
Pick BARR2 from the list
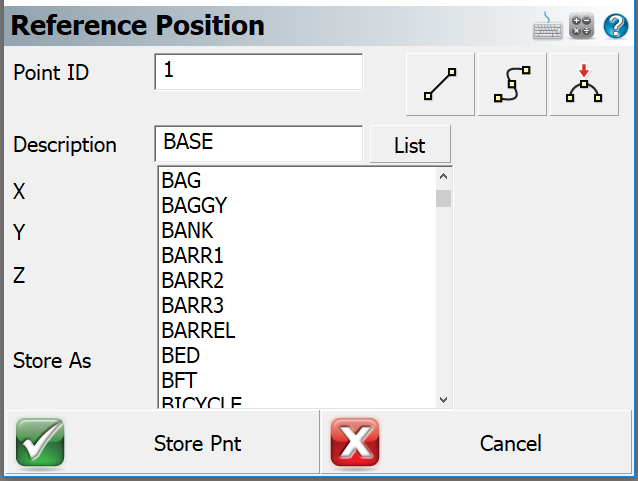tap(192, 281)
